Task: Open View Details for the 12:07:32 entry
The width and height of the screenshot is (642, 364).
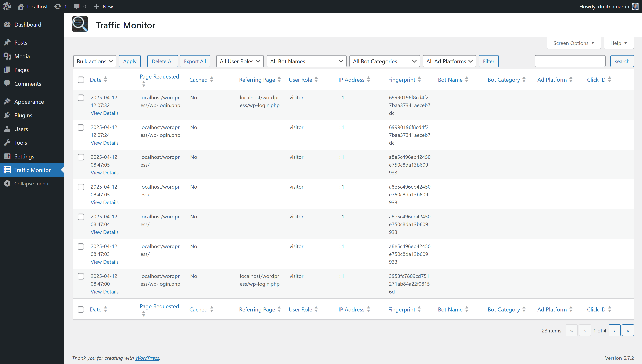Action: (105, 113)
